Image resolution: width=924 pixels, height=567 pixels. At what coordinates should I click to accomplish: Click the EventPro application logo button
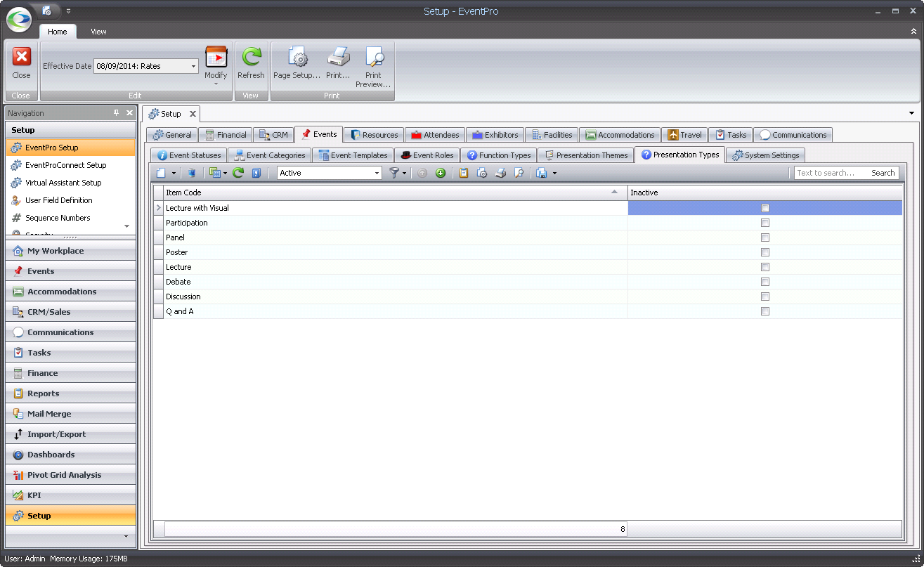coord(19,19)
